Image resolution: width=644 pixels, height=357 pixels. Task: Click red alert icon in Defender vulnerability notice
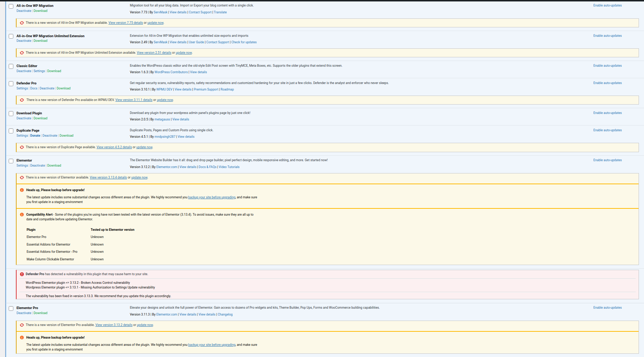[x=22, y=274]
